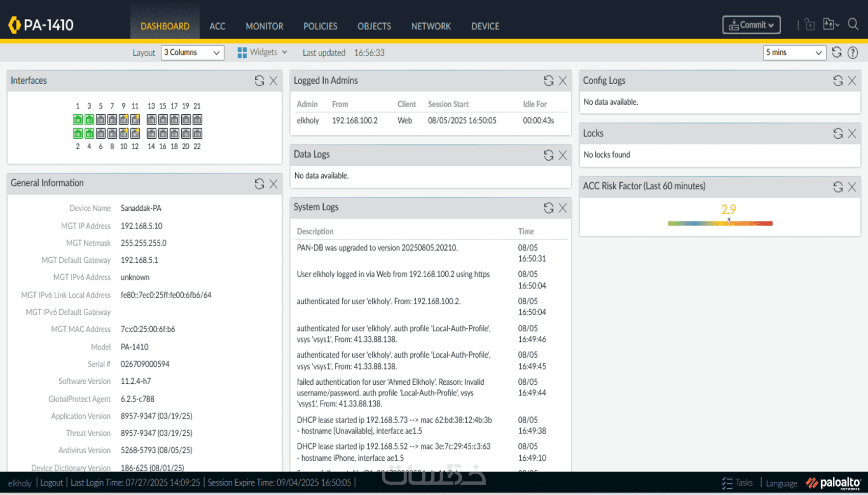Close the Logged In Admins widget
Screen dimensions: 868x495
[563, 81]
